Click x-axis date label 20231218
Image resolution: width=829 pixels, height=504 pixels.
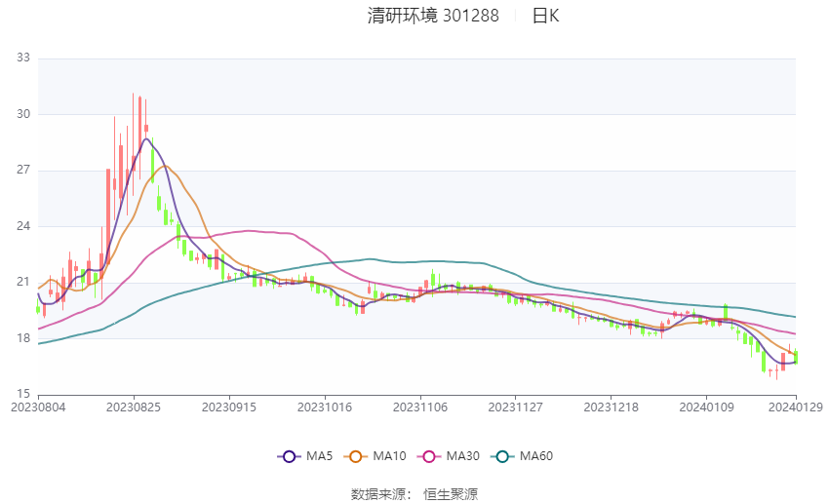[612, 407]
